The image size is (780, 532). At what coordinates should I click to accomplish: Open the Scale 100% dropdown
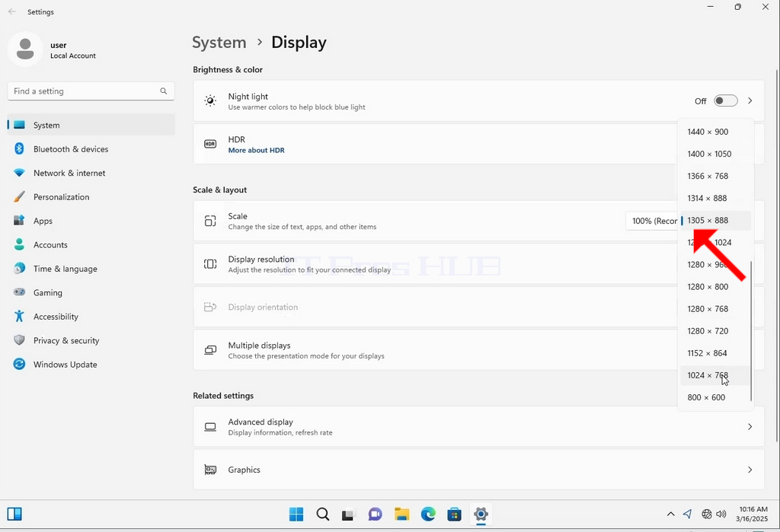coord(652,221)
